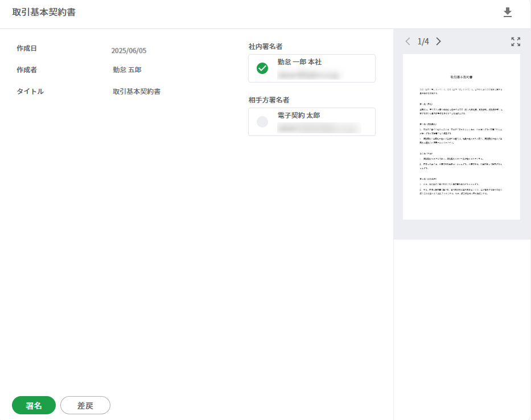The height and width of the screenshot is (420, 531).
Task: Select 勤怠 一郎 本社 signer card
Action: tap(311, 68)
